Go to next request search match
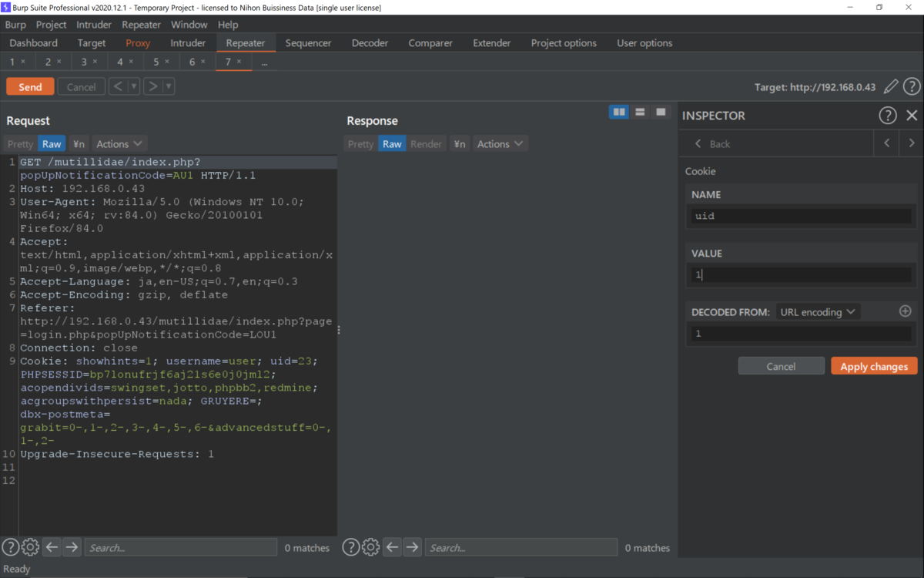 (72, 547)
